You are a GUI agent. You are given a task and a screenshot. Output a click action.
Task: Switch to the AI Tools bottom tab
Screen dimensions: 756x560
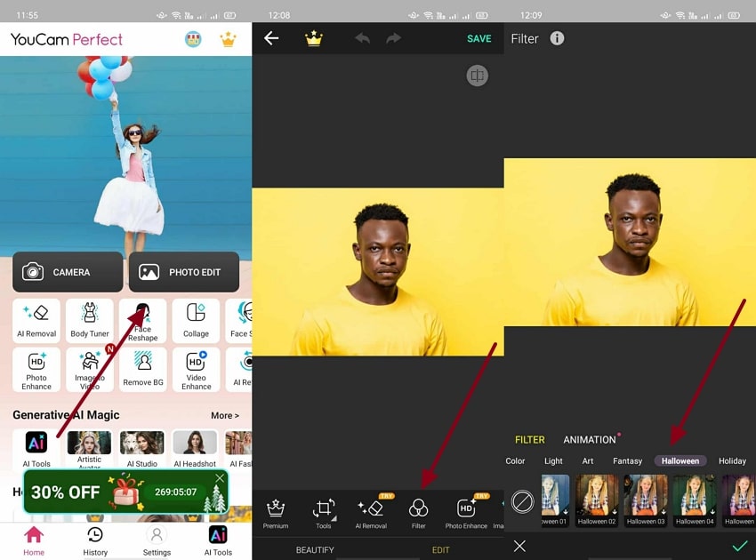point(218,541)
